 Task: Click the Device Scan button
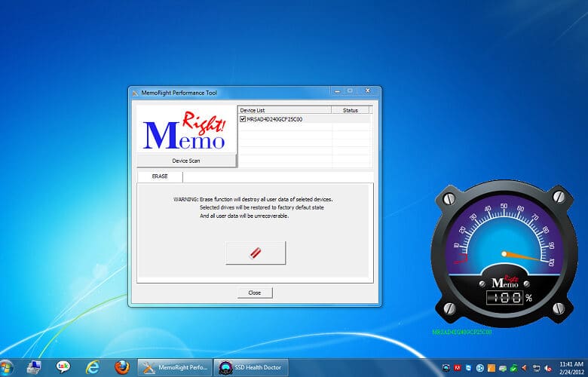[x=186, y=161]
